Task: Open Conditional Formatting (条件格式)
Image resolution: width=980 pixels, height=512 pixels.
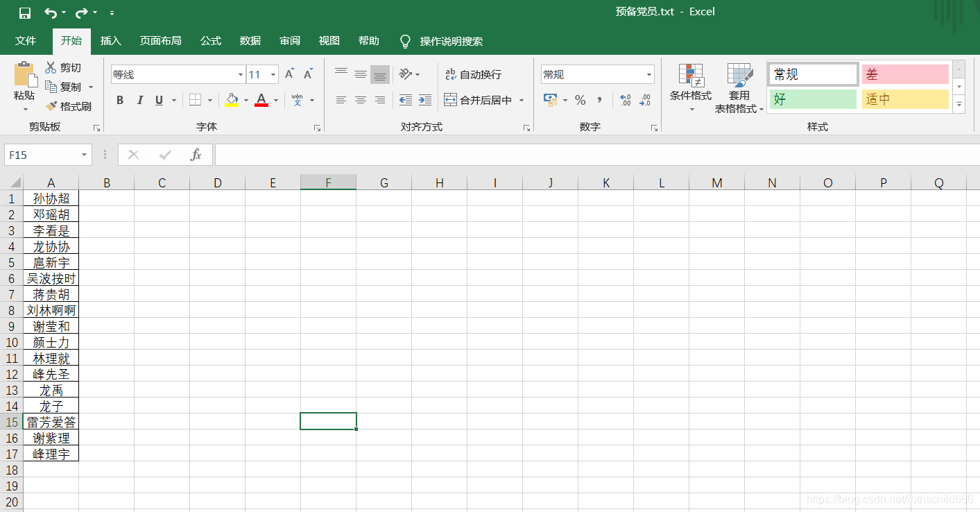Action: tap(691, 87)
